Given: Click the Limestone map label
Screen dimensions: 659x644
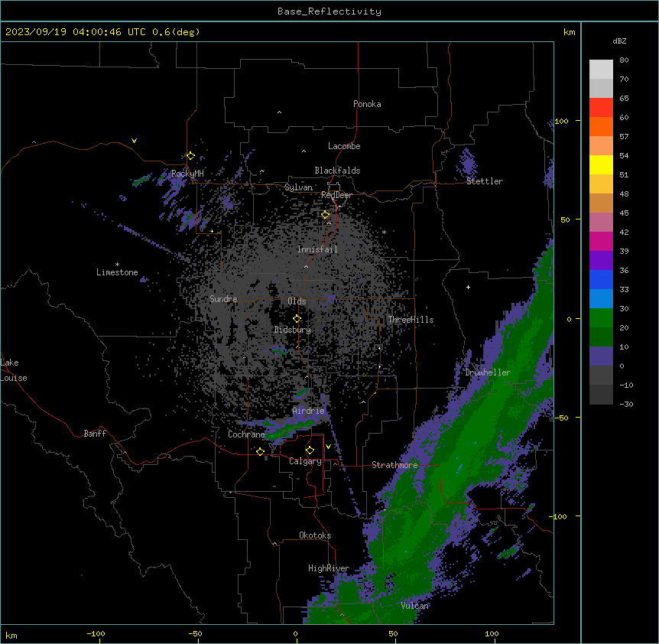Looking at the screenshot, I should tap(117, 272).
